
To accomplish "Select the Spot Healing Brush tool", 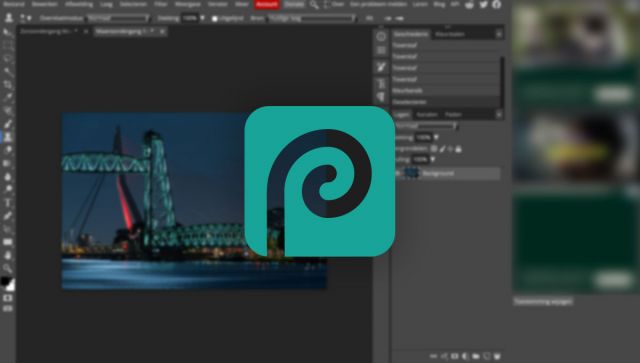I will point(7,111).
